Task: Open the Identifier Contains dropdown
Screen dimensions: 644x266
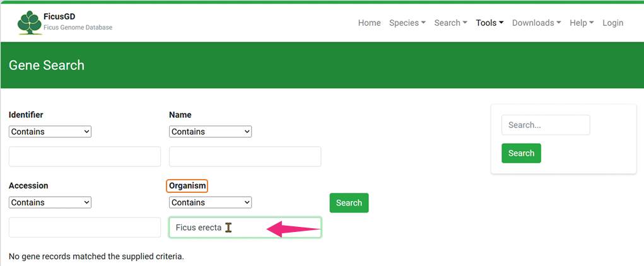Action: pos(50,132)
